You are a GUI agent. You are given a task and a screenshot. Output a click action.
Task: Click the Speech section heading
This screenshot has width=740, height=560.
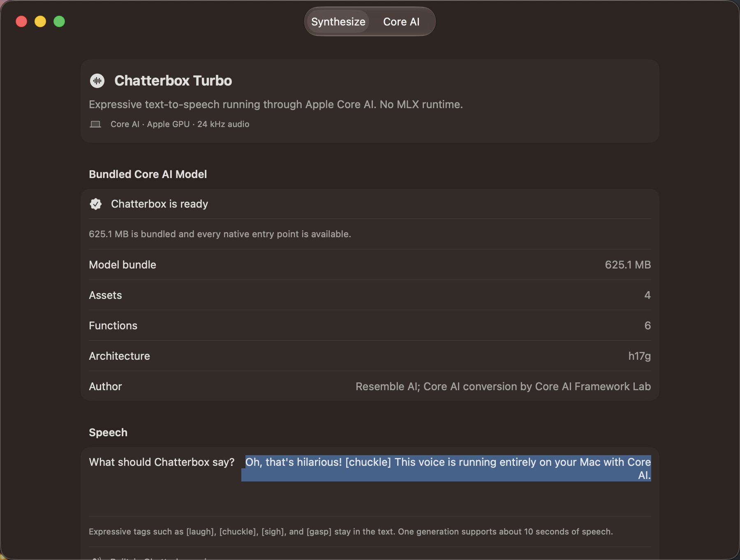(x=108, y=433)
